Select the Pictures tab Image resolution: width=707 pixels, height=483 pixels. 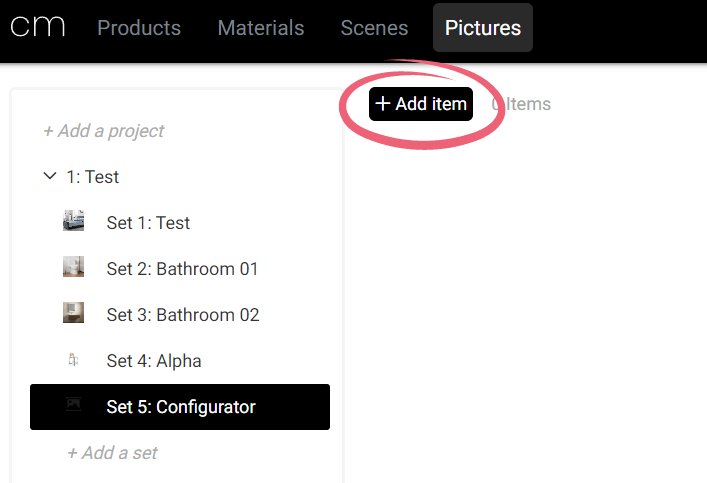pyautogui.click(x=483, y=28)
